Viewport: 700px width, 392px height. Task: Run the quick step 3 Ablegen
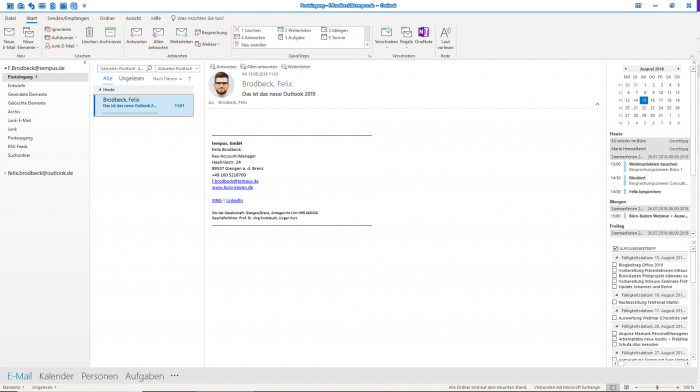334,30
